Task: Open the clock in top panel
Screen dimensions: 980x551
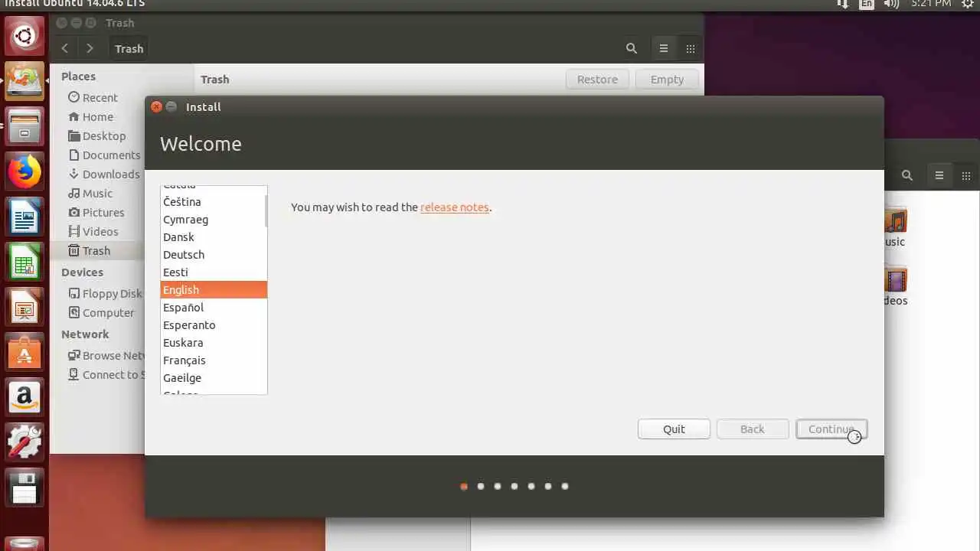Action: pos(931,4)
